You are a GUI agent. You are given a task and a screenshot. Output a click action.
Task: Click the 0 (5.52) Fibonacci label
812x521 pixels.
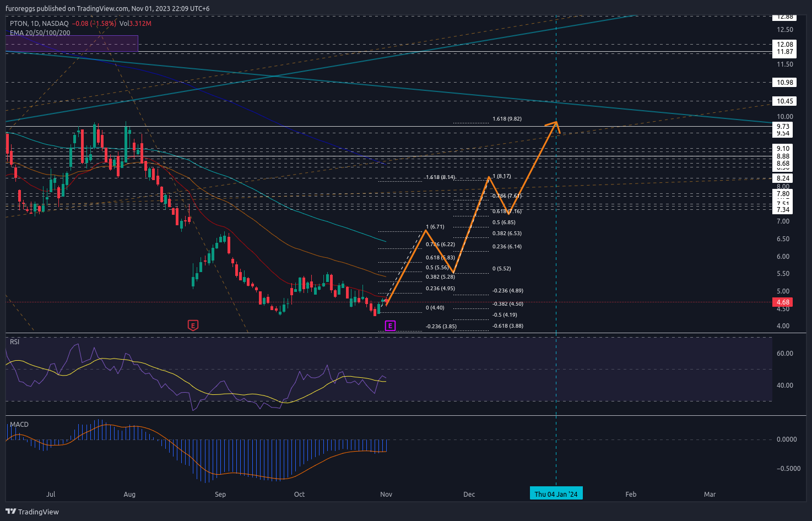(x=501, y=269)
